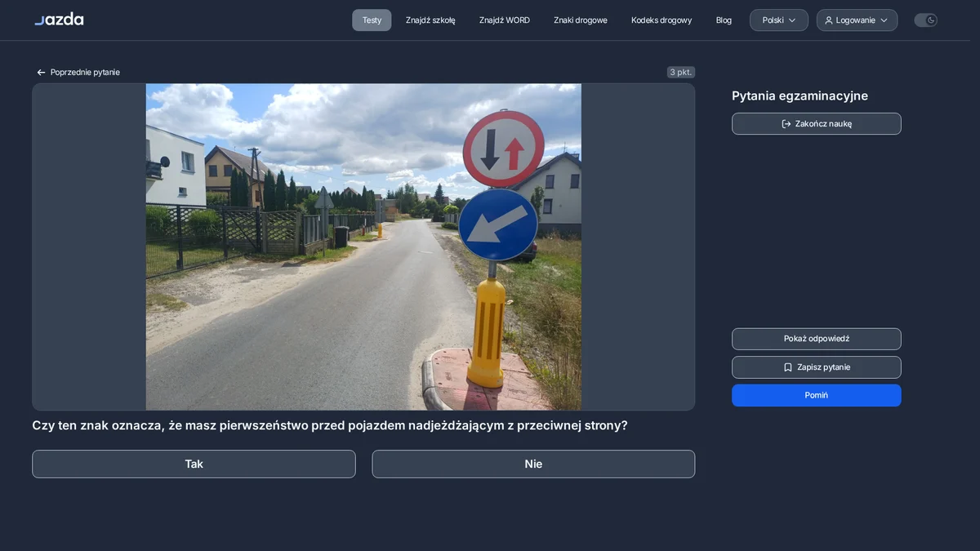
Task: Click the back arrow icon beside Poprzednie pytanie
Action: (41, 73)
